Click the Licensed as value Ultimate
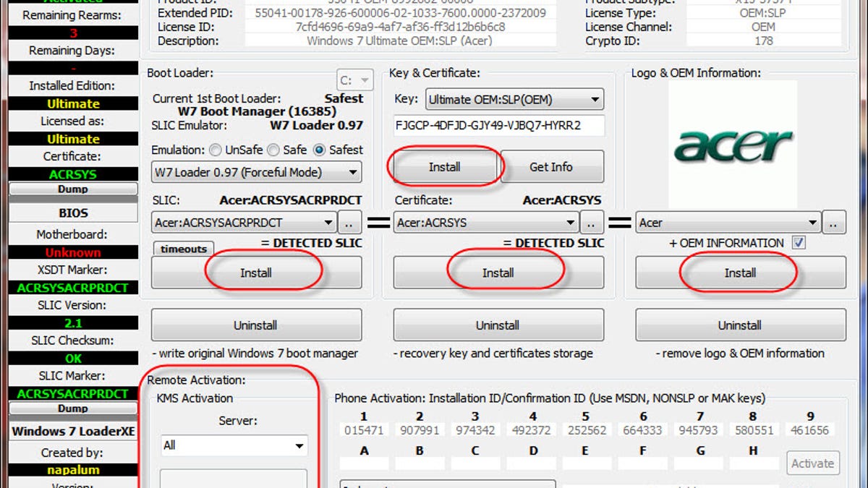This screenshot has height=488, width=868. point(73,139)
